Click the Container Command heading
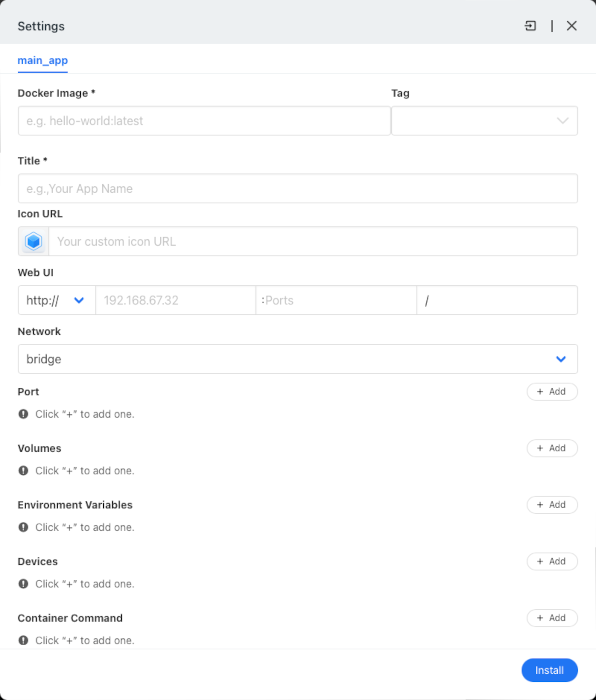This screenshot has height=700, width=596. [x=70, y=618]
